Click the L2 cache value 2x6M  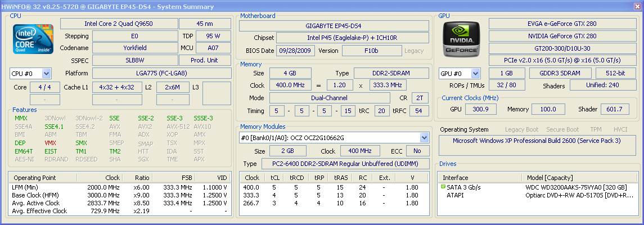(173, 87)
